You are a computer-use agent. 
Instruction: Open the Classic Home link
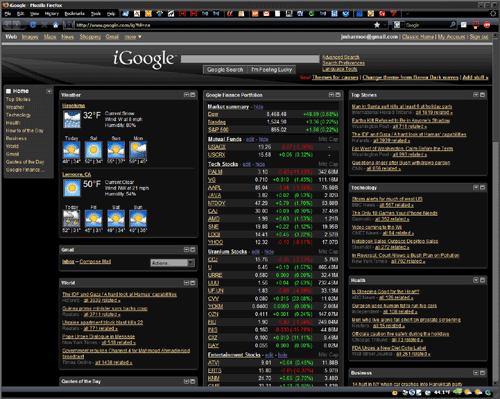click(418, 37)
